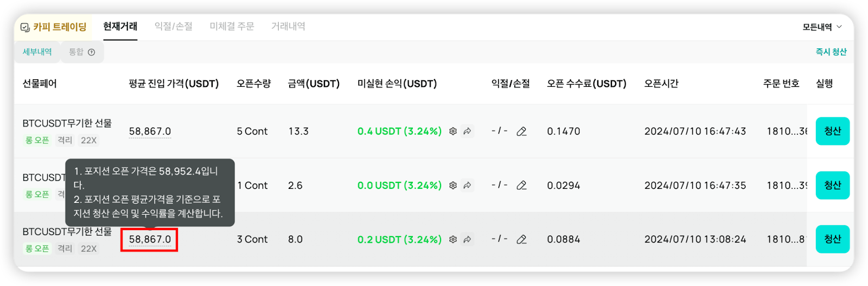Edit pencil icon in 3 Cont row
Screen dimensions: 868x286
point(521,239)
